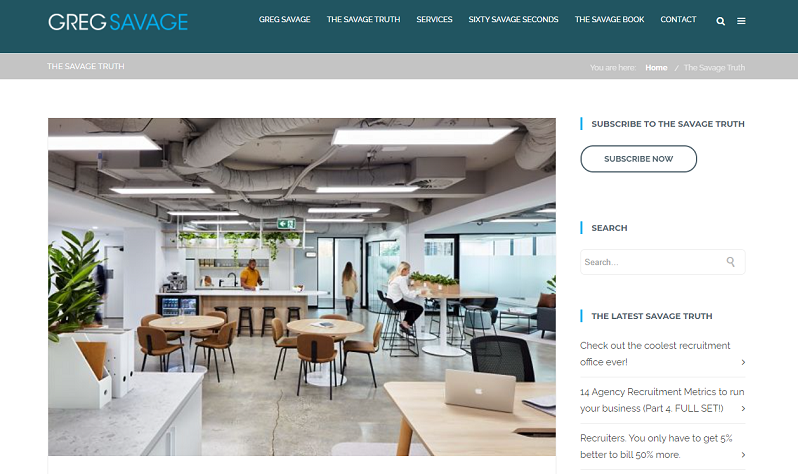Open 14 Agency Recruitment Metrics article

click(x=662, y=400)
